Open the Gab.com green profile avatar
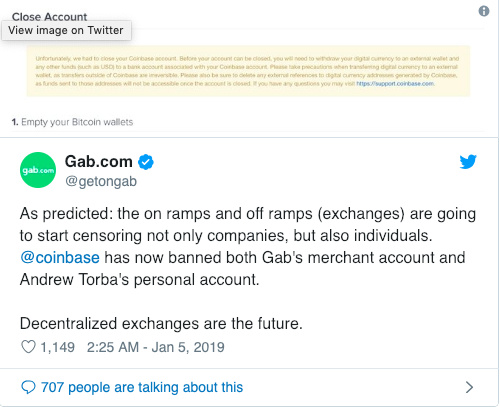Viewport: 500px width, 407px height. [x=38, y=170]
